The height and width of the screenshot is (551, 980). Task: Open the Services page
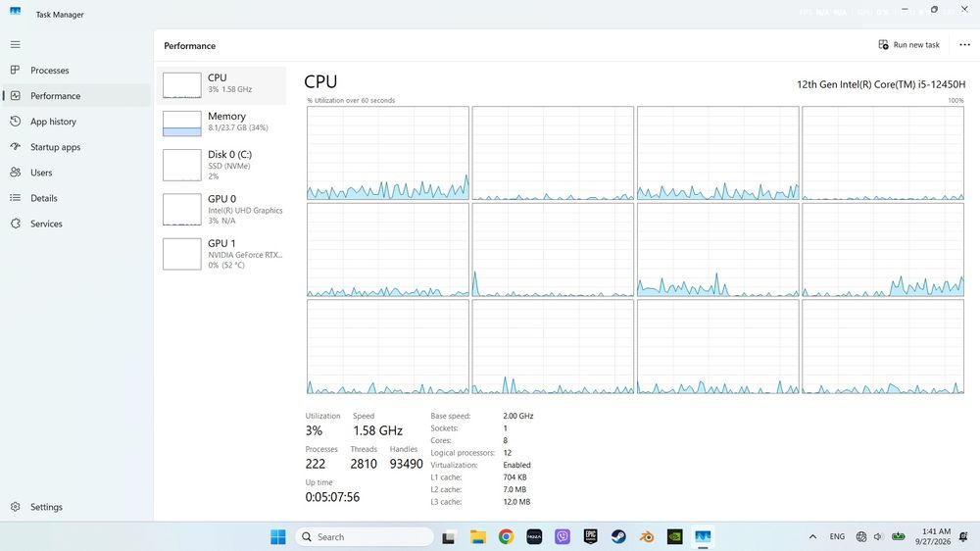76,224
